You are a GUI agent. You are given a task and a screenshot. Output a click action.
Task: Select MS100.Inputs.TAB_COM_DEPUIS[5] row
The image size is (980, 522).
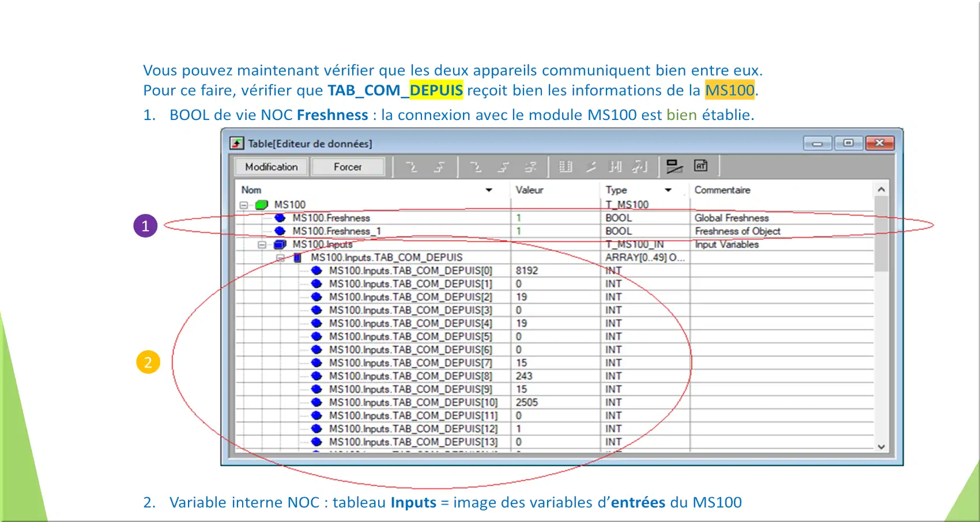pyautogui.click(x=555, y=337)
